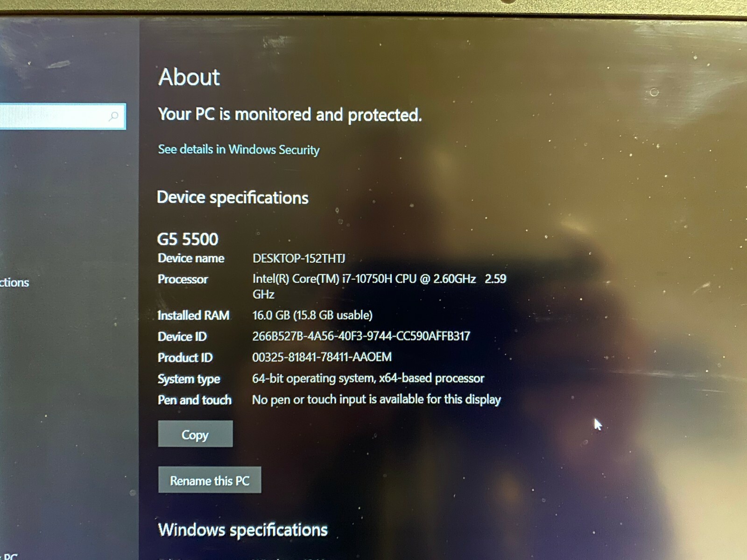Click Rename this PC button

tap(210, 480)
